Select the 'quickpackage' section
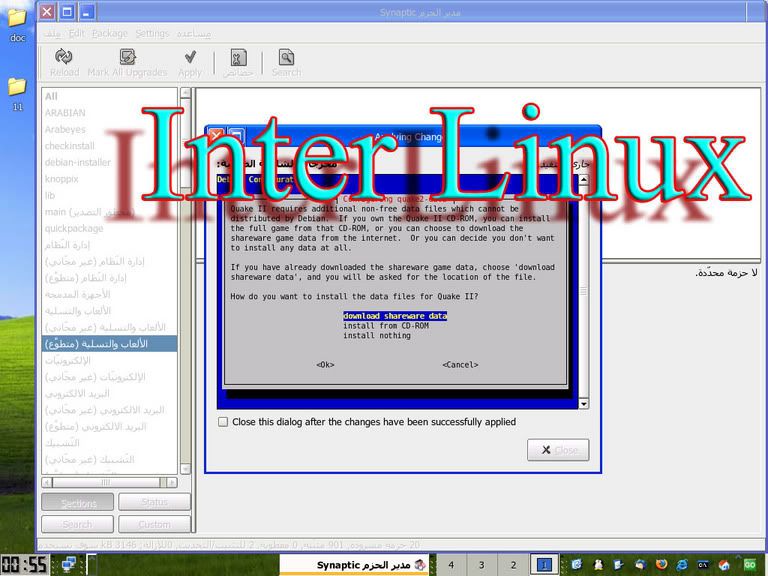This screenshot has height=576, width=768. tap(109, 228)
